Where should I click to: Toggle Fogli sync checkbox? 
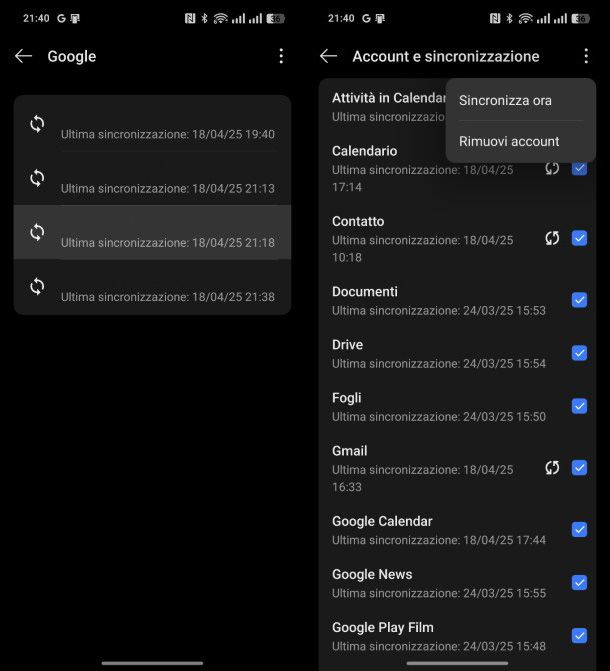coord(579,406)
